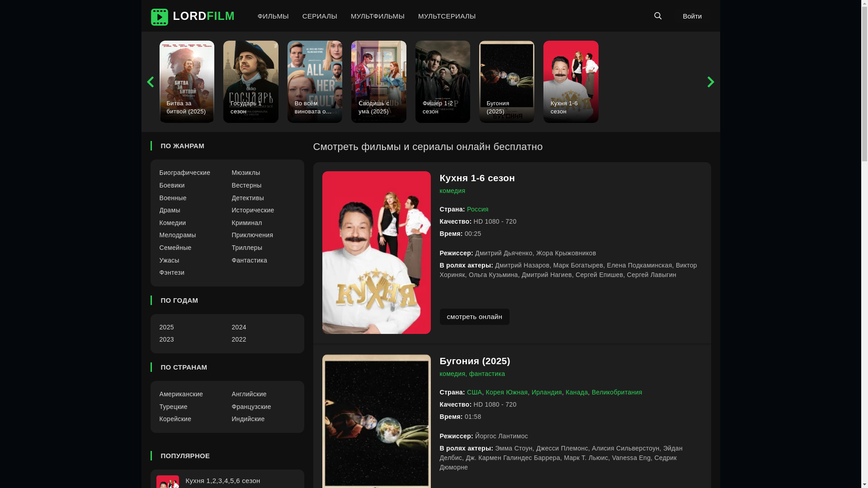Advance carousel with right arrow
This screenshot has height=488, width=868.
click(711, 82)
